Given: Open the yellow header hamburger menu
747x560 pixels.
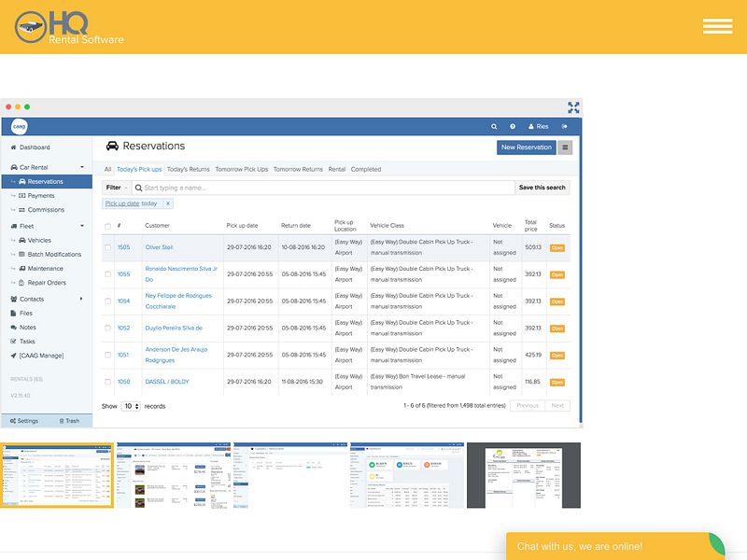Looking at the screenshot, I should (717, 26).
